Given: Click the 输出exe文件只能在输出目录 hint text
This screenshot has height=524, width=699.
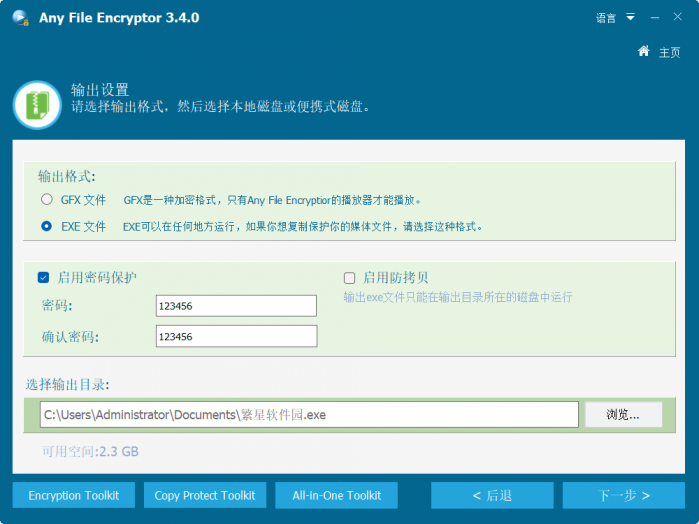Looking at the screenshot, I should pyautogui.click(x=458, y=297).
